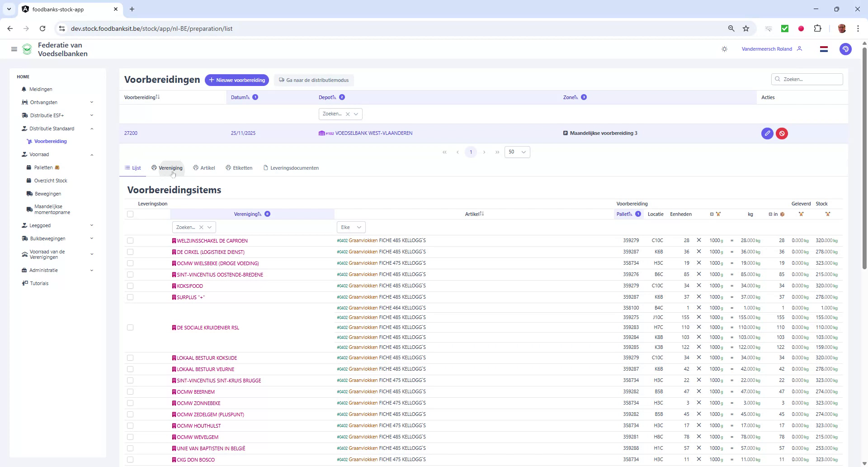868x467 pixels.
Task: Click Ga naar de distributiemodus
Action: click(x=314, y=80)
